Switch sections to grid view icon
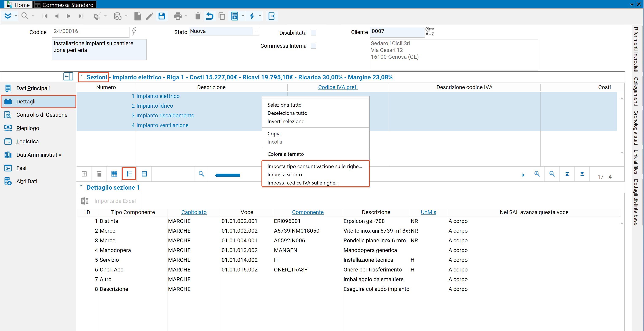Screen dimensions: 644x331 pos(114,174)
